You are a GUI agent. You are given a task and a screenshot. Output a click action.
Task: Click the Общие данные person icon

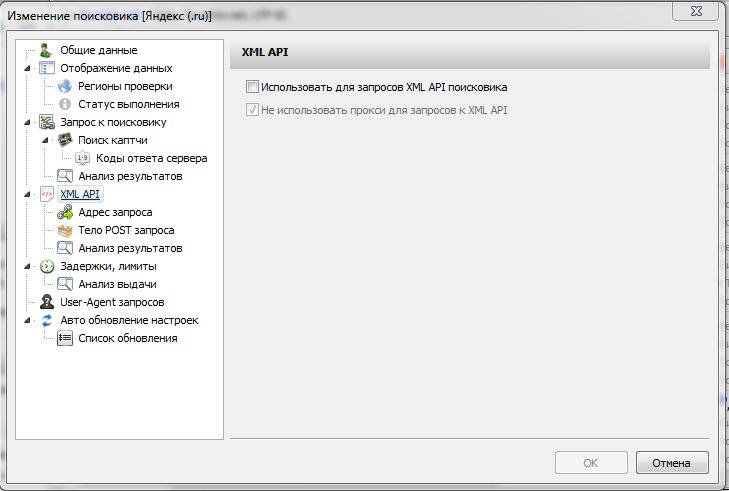46,50
